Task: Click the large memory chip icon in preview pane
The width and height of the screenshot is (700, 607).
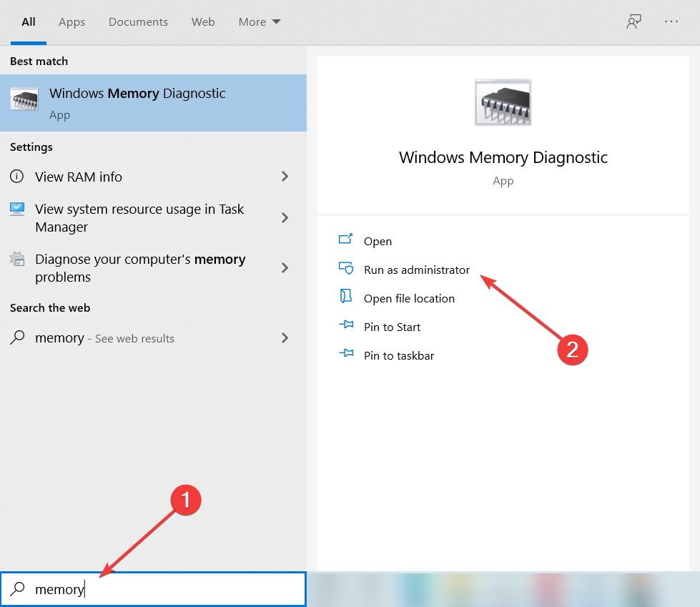Action: pyautogui.click(x=503, y=103)
